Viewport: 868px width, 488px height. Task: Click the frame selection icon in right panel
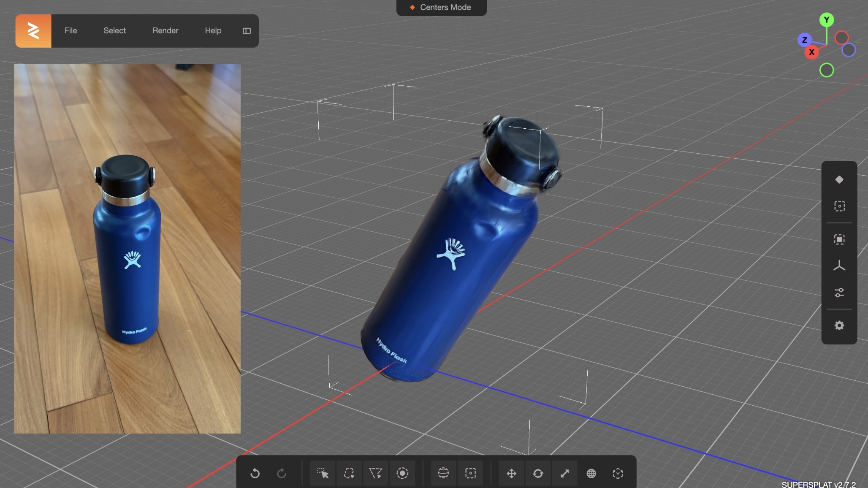click(839, 239)
